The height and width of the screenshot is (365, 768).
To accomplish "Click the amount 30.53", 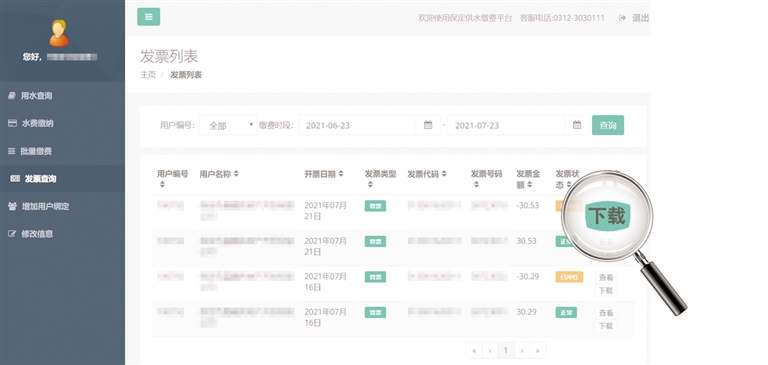I will point(527,241).
